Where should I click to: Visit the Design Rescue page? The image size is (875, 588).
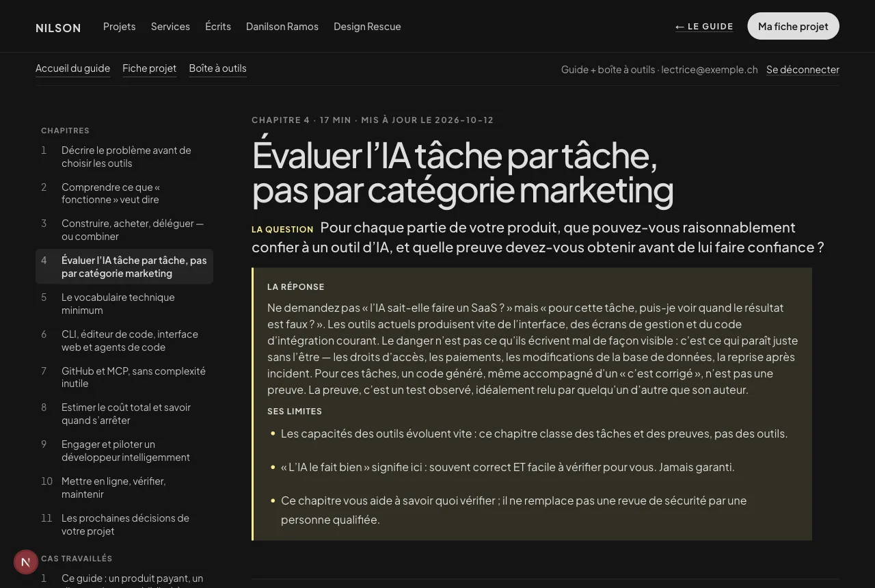point(367,27)
